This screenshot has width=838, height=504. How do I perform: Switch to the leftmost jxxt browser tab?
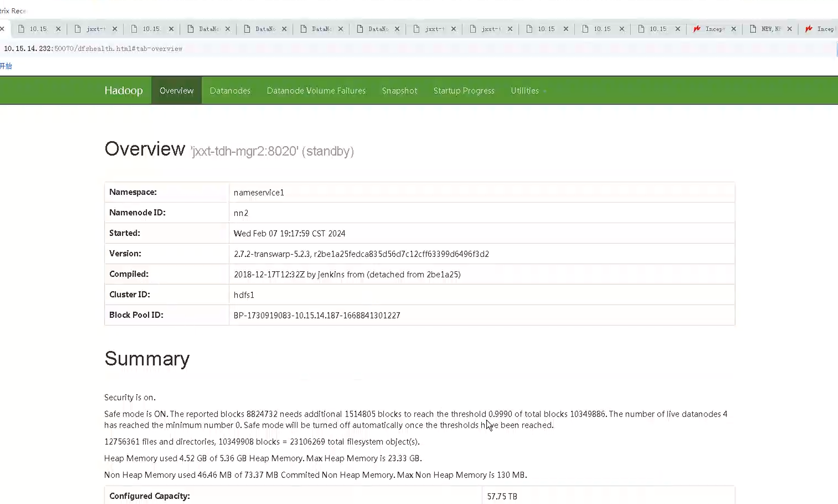(96, 29)
